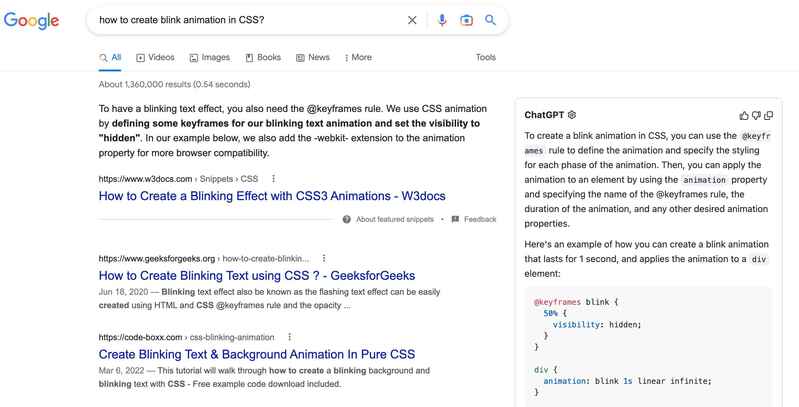This screenshot has width=799, height=407.
Task: Click the results count About 1,360,000 results
Action: [174, 85]
